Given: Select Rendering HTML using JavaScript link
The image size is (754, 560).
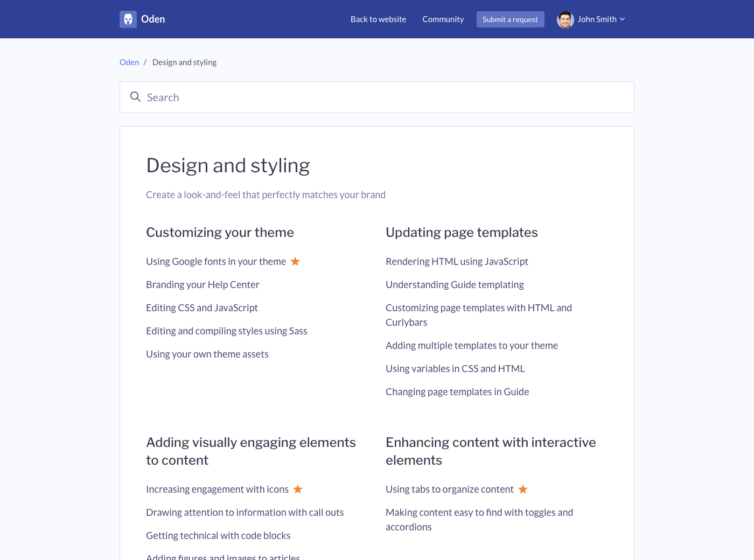Looking at the screenshot, I should click(457, 262).
